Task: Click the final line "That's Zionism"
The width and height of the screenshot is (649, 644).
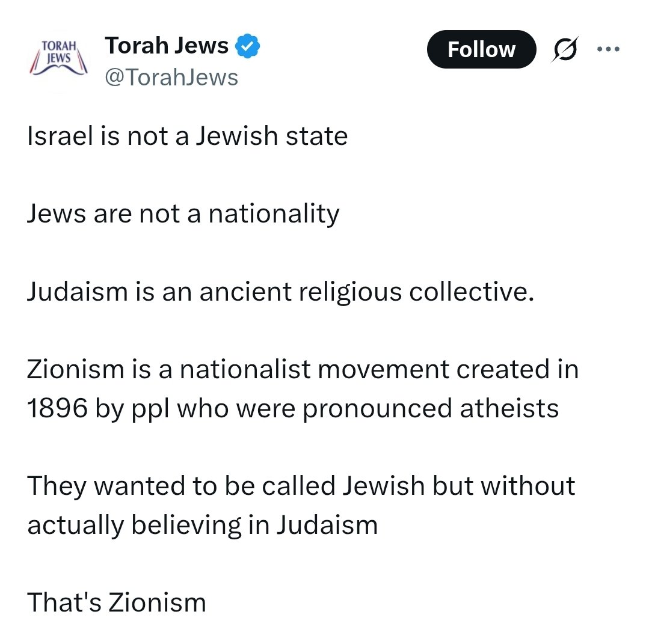Action: tap(117, 603)
